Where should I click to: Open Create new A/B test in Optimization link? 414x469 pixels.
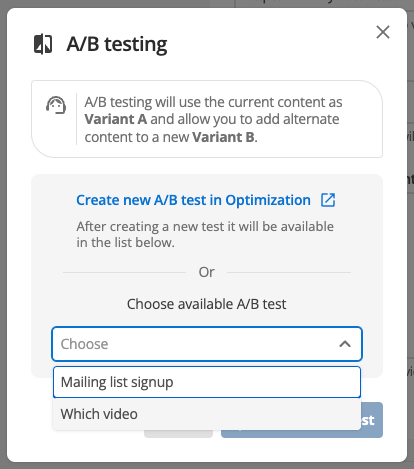193,200
